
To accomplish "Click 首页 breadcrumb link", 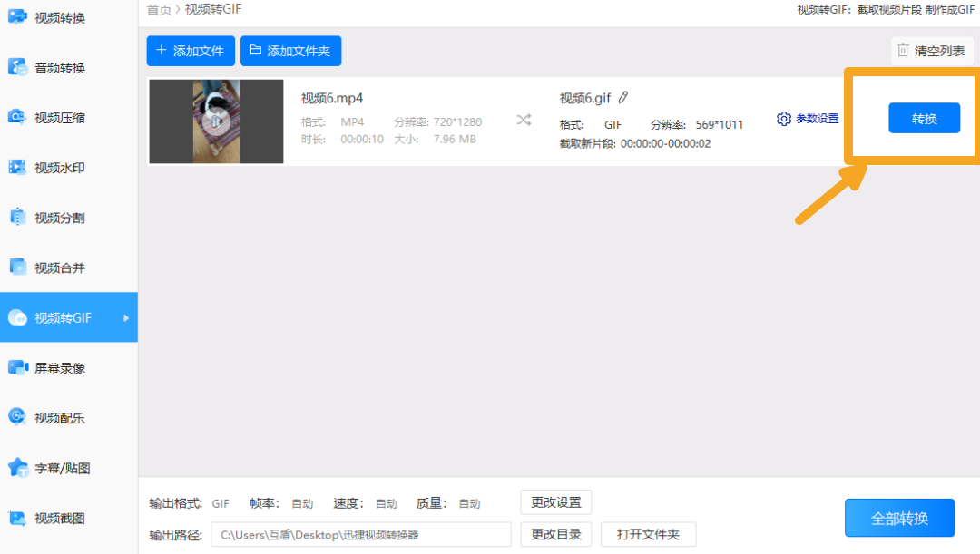I will pos(159,9).
